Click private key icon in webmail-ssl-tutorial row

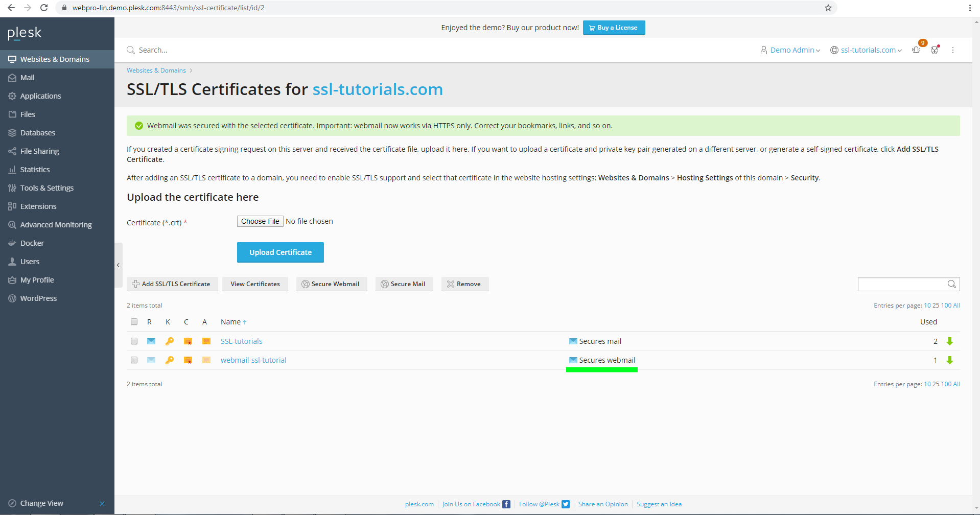170,360
